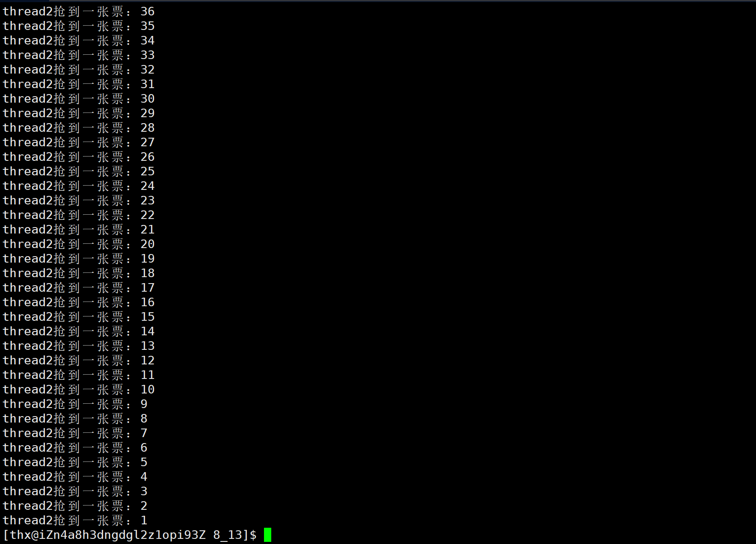The height and width of the screenshot is (544, 756).
Task: Click the output line ending in 15
Action: pos(79,317)
